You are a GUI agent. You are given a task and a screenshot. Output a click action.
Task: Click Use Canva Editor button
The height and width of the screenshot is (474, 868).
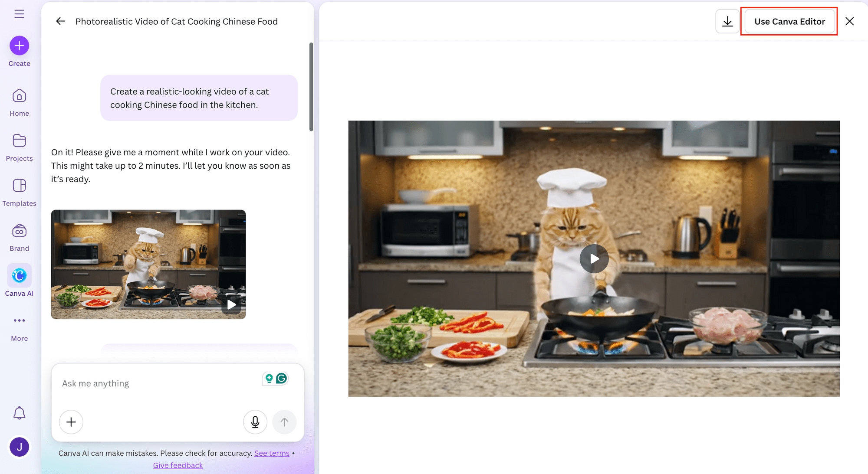[789, 21]
